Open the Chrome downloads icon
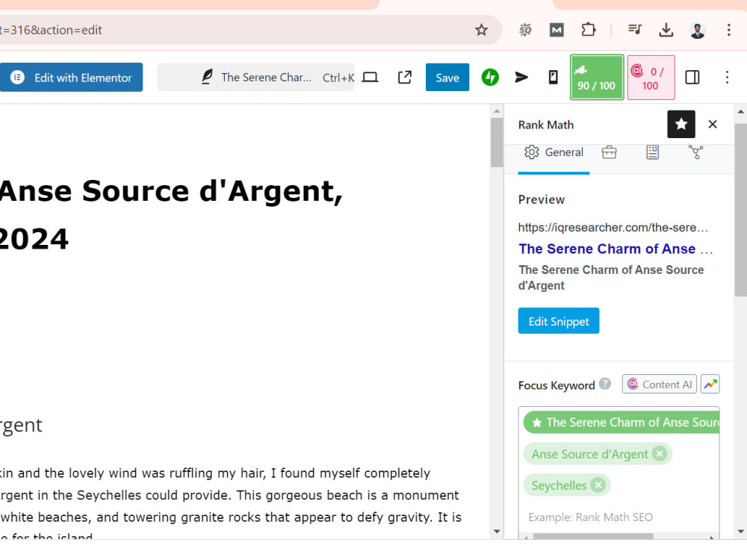747x560 pixels. tap(666, 30)
